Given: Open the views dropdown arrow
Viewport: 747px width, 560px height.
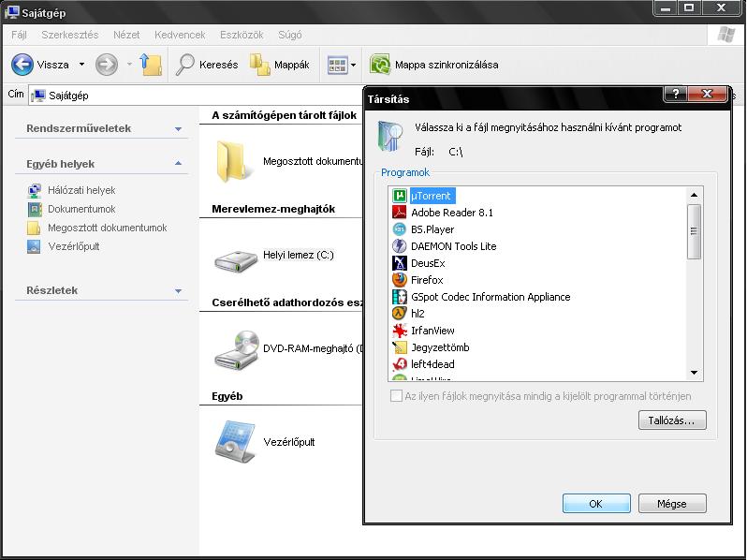Looking at the screenshot, I should 353,65.
